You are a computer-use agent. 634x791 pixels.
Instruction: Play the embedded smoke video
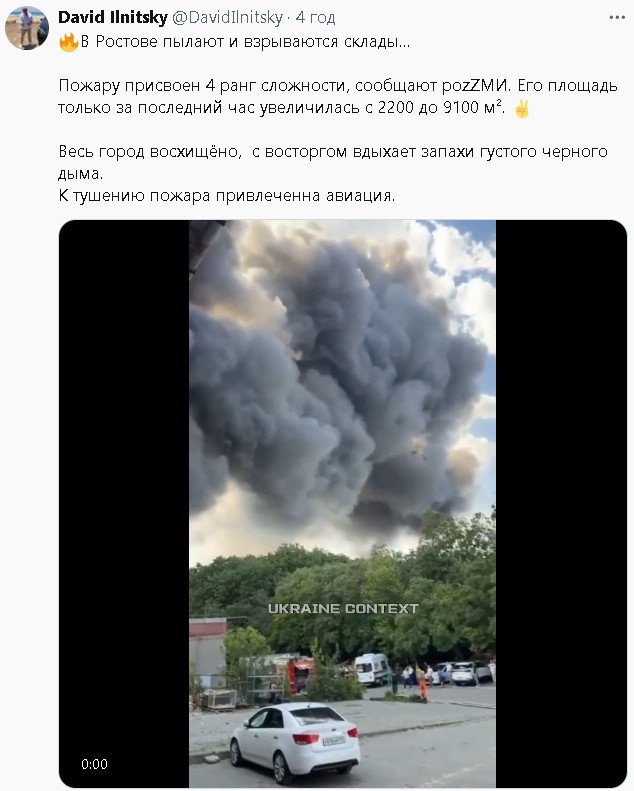pos(342,503)
